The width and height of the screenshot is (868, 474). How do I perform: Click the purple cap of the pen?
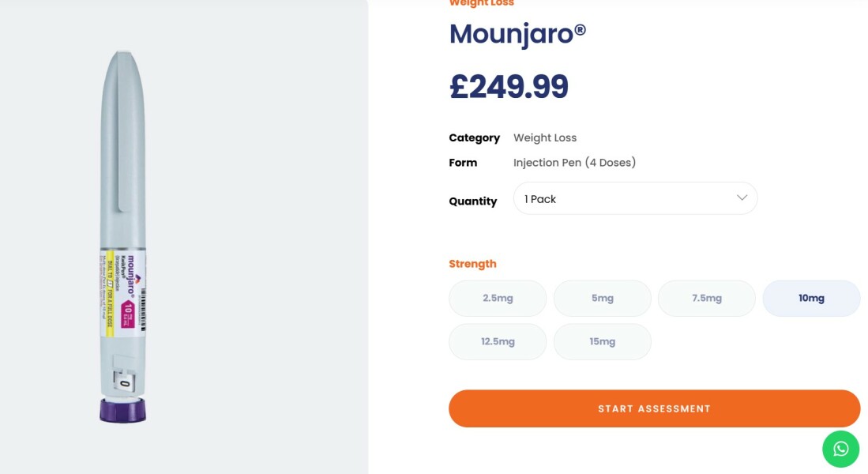pyautogui.click(x=122, y=410)
